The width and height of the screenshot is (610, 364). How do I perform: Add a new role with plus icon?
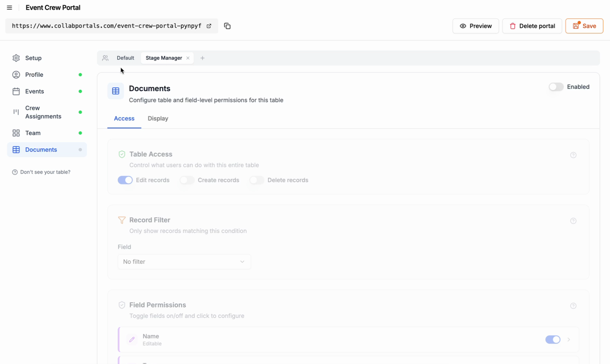pos(202,58)
